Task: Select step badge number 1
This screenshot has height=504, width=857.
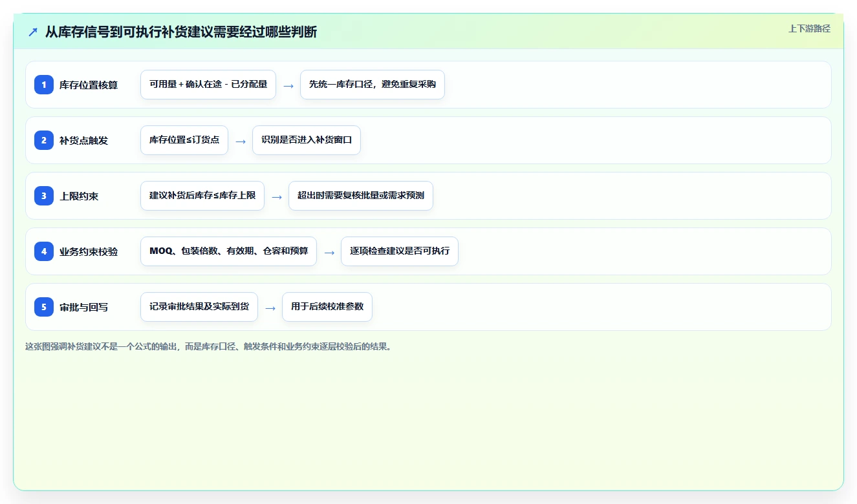Action: 44,85
